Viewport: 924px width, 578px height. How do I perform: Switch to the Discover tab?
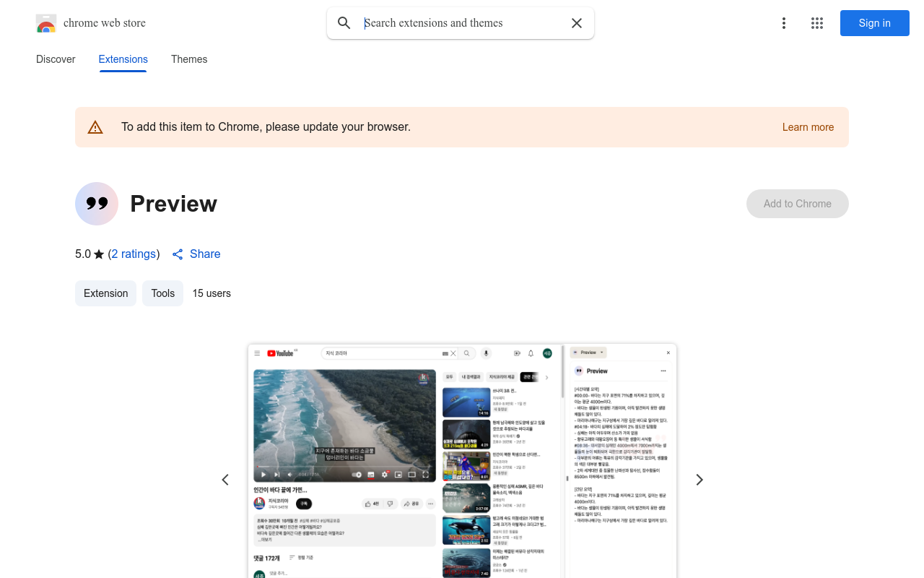(x=56, y=59)
